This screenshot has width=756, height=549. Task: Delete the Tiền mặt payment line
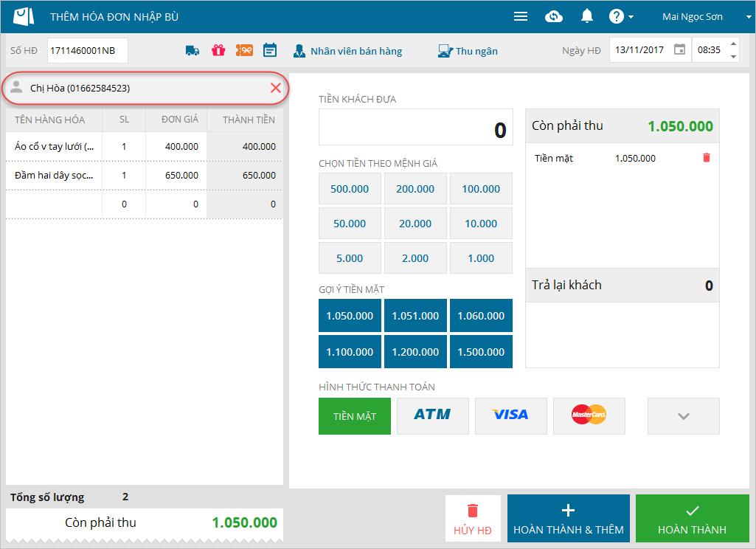click(x=707, y=158)
